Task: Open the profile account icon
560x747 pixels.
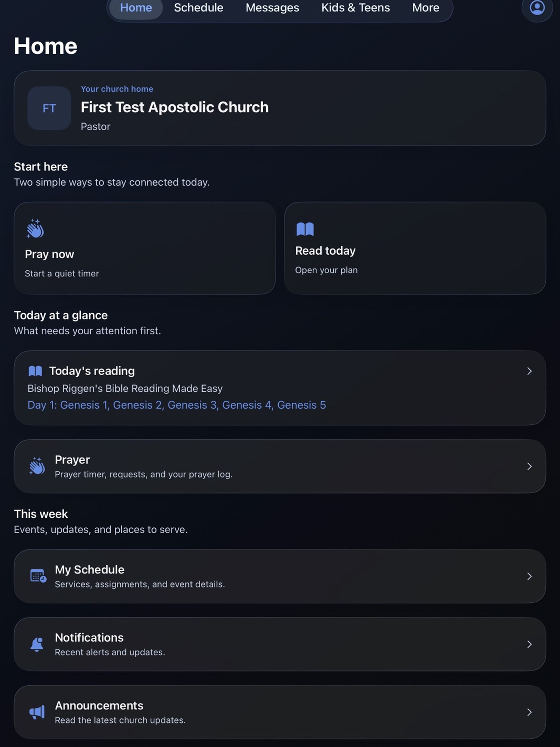Action: (x=537, y=7)
